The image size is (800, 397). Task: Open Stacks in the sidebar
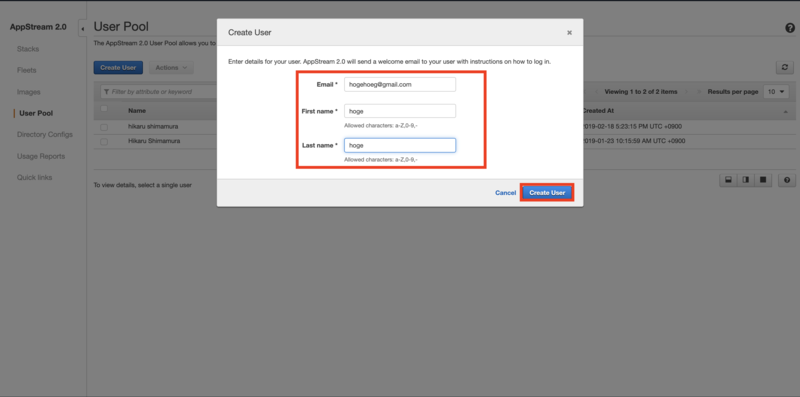(x=28, y=49)
